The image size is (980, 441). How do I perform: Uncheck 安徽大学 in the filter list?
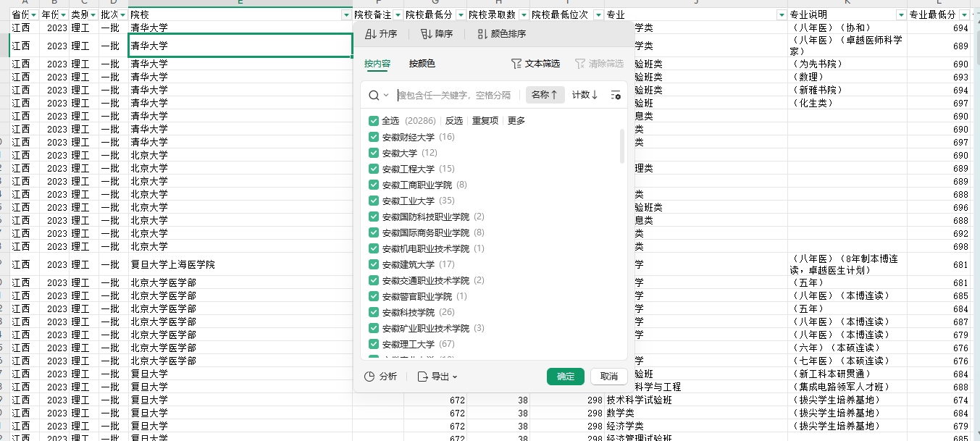coord(374,153)
